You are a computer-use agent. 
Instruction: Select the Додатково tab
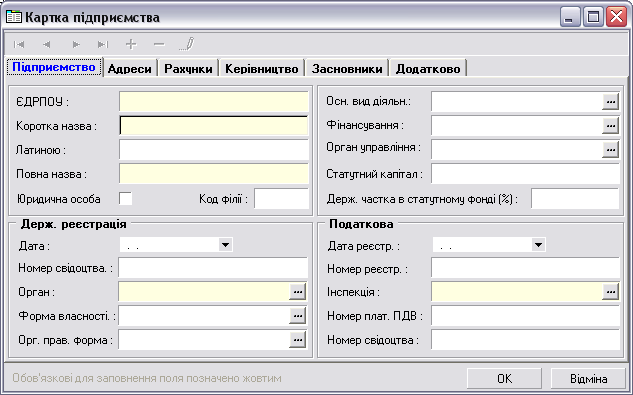click(x=428, y=69)
